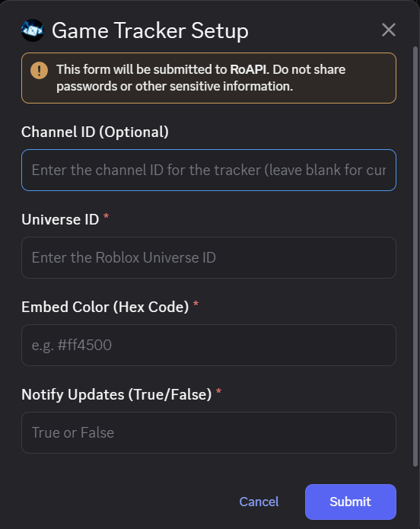Viewport: 420px width, 529px height.
Task: Click the Embed Color (Hex Code) label
Action: pyautogui.click(x=105, y=307)
